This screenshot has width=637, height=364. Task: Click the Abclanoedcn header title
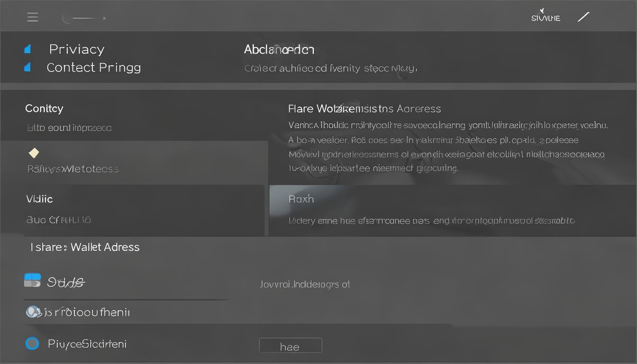pos(279,49)
